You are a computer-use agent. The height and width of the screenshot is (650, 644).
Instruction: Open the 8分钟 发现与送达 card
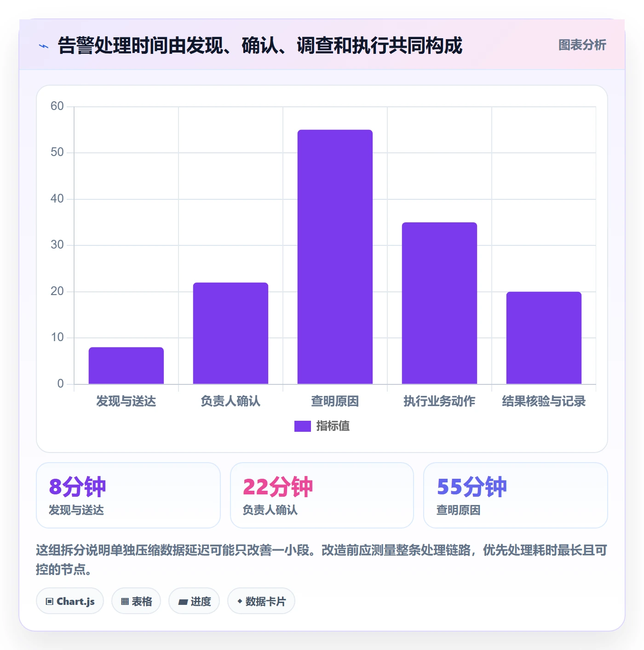coord(128,495)
